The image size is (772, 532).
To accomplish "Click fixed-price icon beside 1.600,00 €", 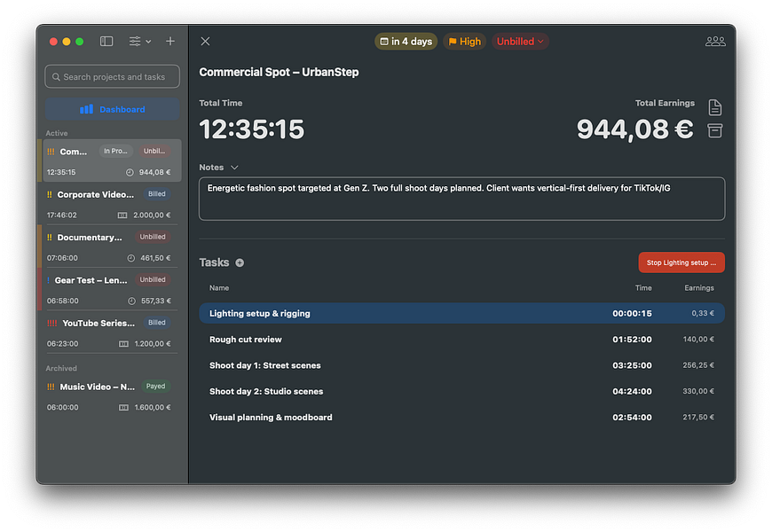I will pyautogui.click(x=123, y=408).
